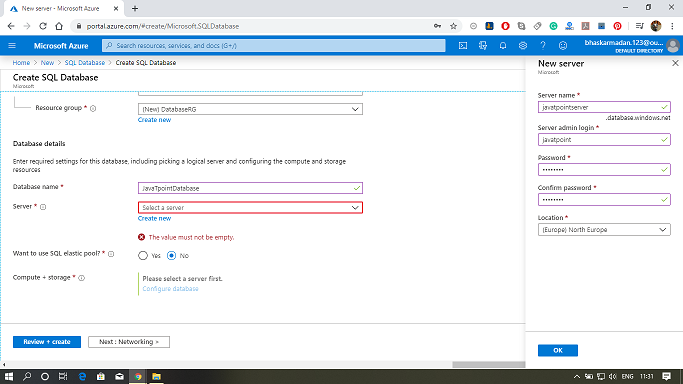This screenshot has width=683, height=384.
Task: Open Chrome from the taskbar
Action: (138, 377)
